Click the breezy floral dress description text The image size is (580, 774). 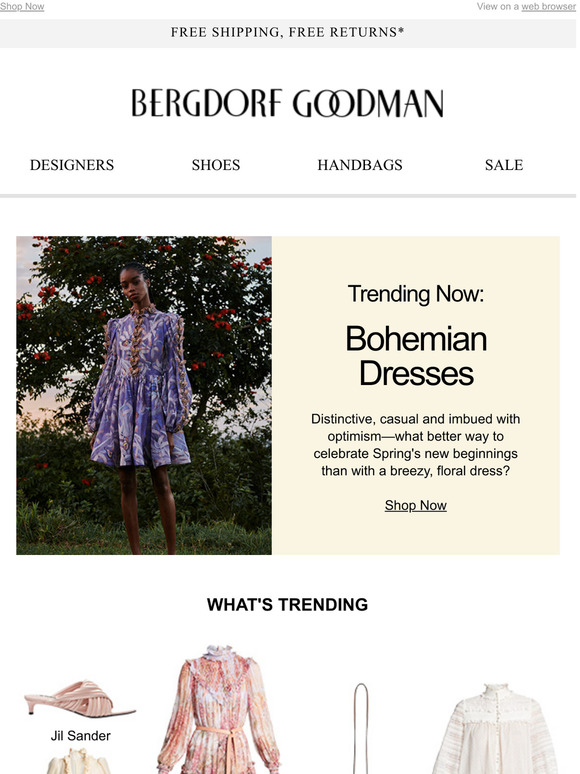416,445
